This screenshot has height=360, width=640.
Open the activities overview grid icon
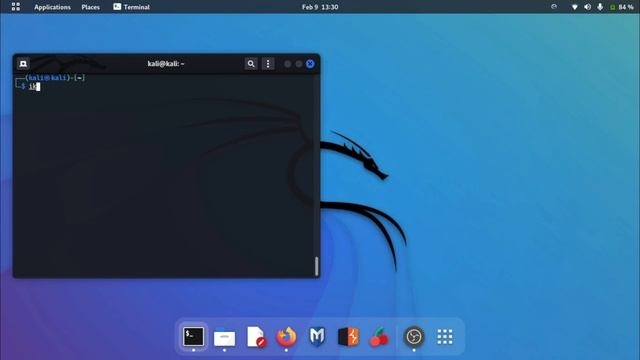pyautogui.click(x=16, y=7)
